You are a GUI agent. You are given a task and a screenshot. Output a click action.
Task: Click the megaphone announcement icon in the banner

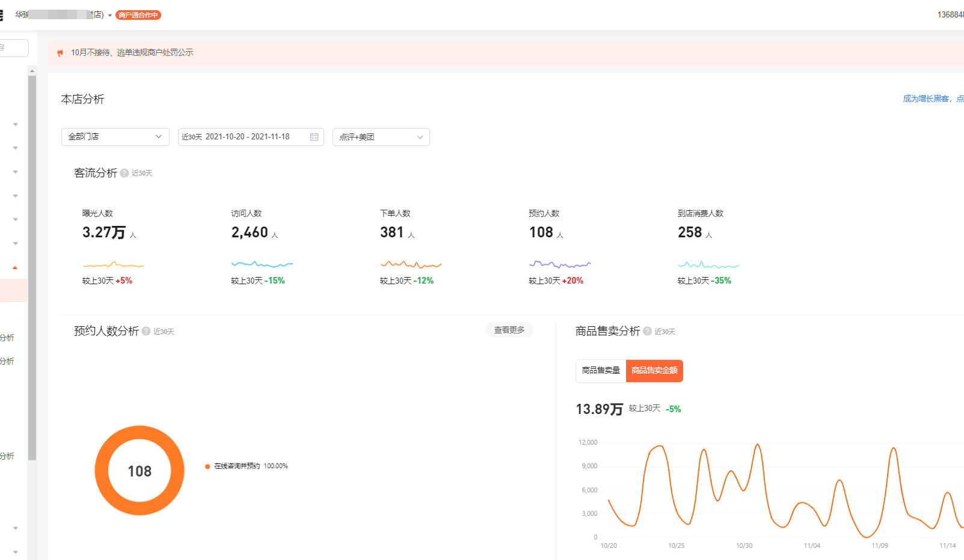click(x=60, y=53)
